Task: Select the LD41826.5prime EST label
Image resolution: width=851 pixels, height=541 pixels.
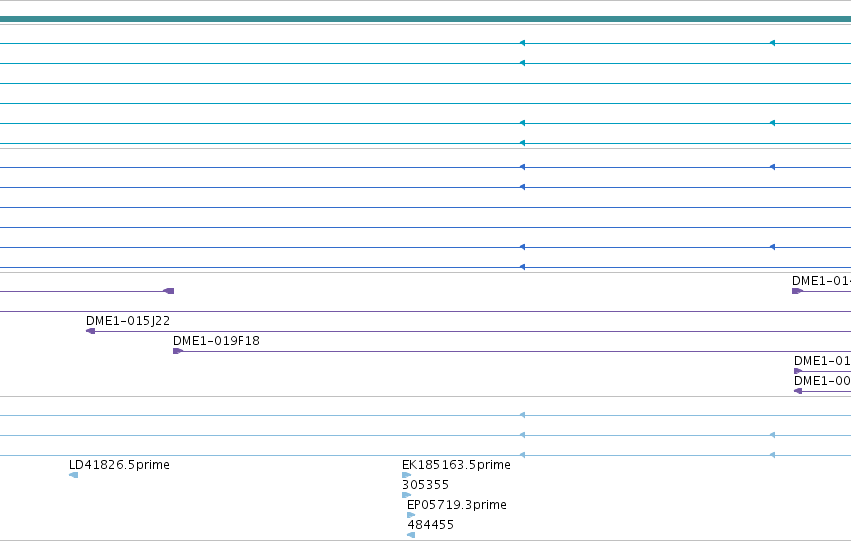Action: pos(119,464)
